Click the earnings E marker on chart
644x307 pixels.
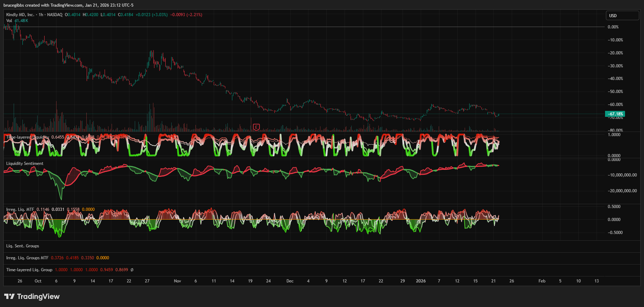[256, 127]
